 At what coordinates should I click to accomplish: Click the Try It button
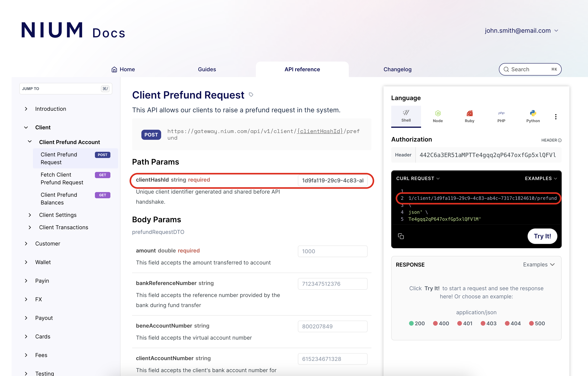[x=542, y=236]
